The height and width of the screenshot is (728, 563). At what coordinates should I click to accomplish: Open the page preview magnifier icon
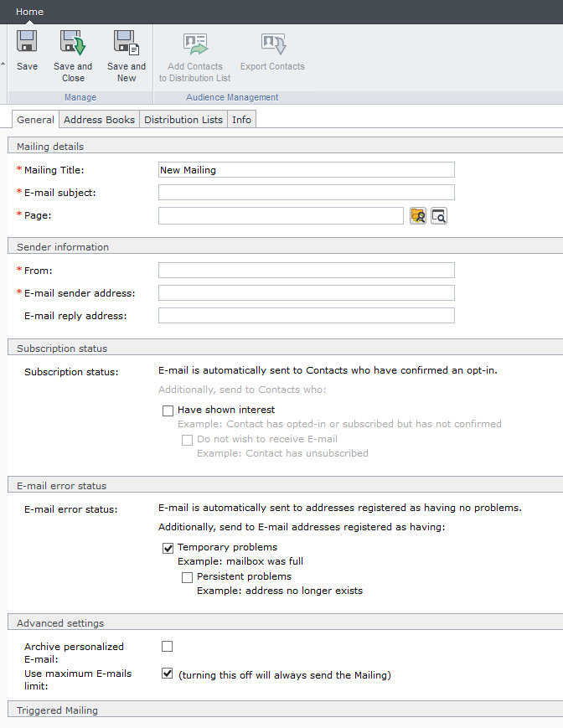439,216
